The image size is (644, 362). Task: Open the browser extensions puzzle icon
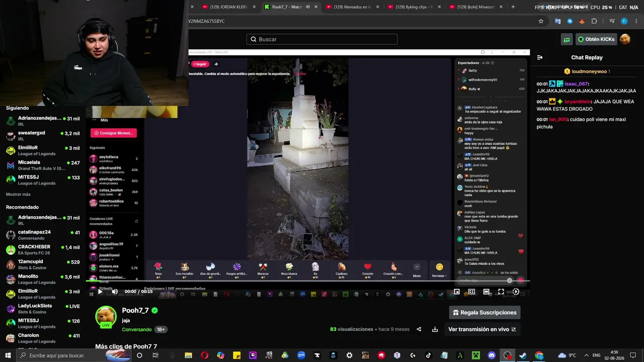coord(594,21)
